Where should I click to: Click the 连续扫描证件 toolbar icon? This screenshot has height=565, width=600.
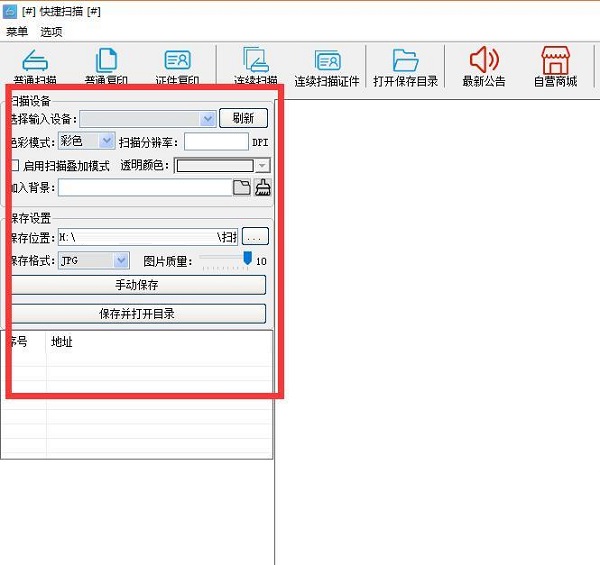[328, 61]
